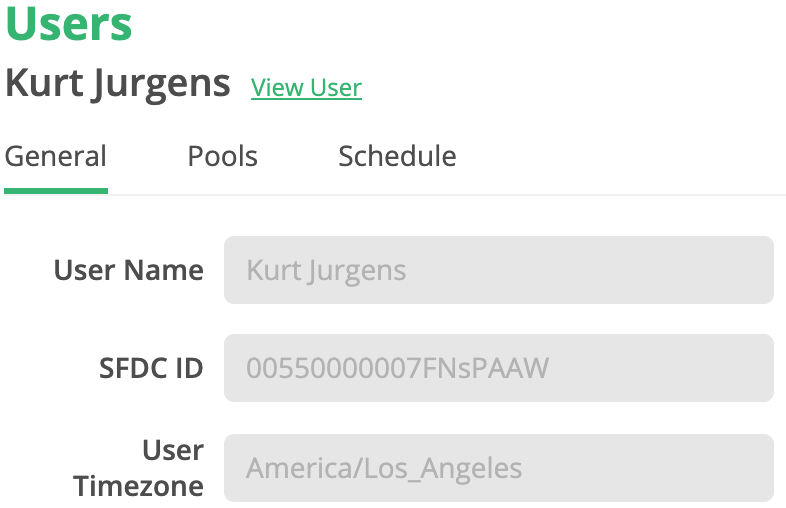The height and width of the screenshot is (508, 786).
Task: Click the User Name input field
Action: point(498,270)
